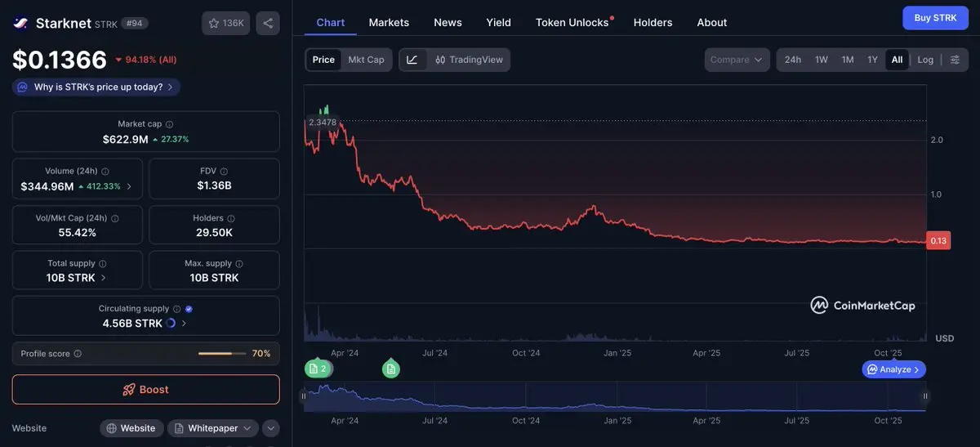This screenshot has width=980, height=447.
Task: Click the Circulating supply info icon
Action: click(x=176, y=309)
